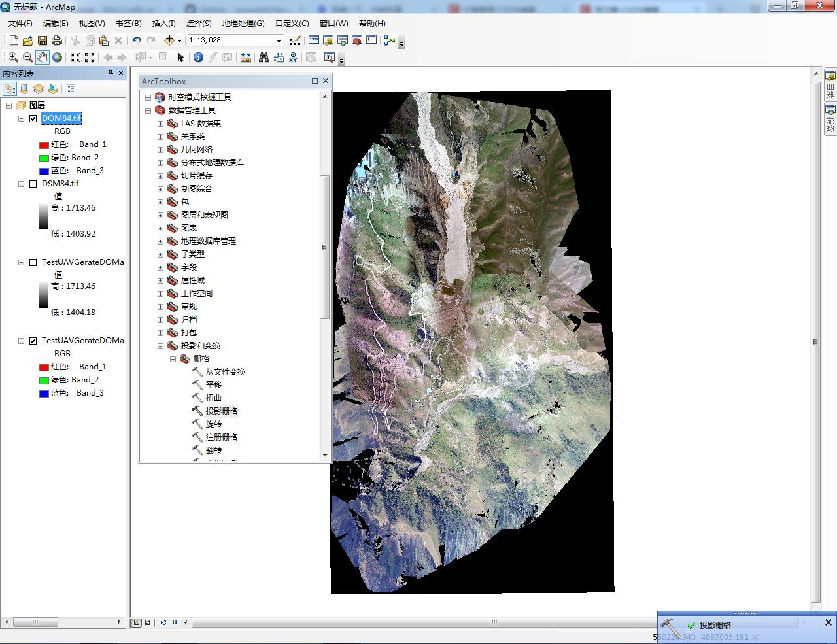Screen dimensions: 837x644
Task: Undo the last action
Action: (x=136, y=41)
